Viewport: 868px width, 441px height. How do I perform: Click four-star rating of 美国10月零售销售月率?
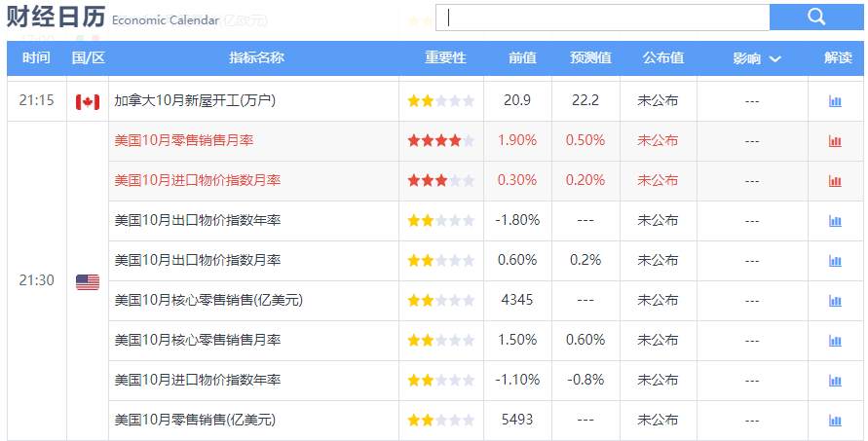coord(441,140)
